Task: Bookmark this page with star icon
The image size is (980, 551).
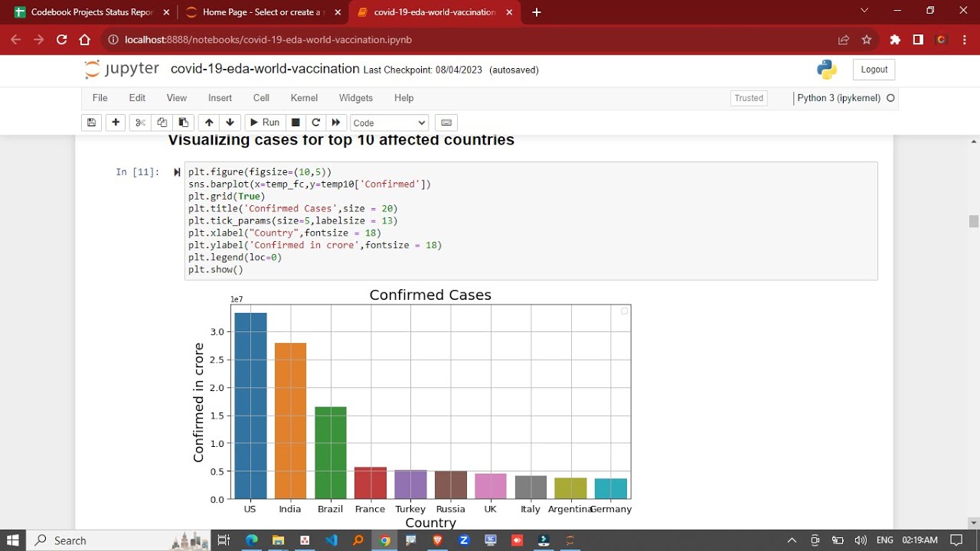Action: click(x=867, y=40)
